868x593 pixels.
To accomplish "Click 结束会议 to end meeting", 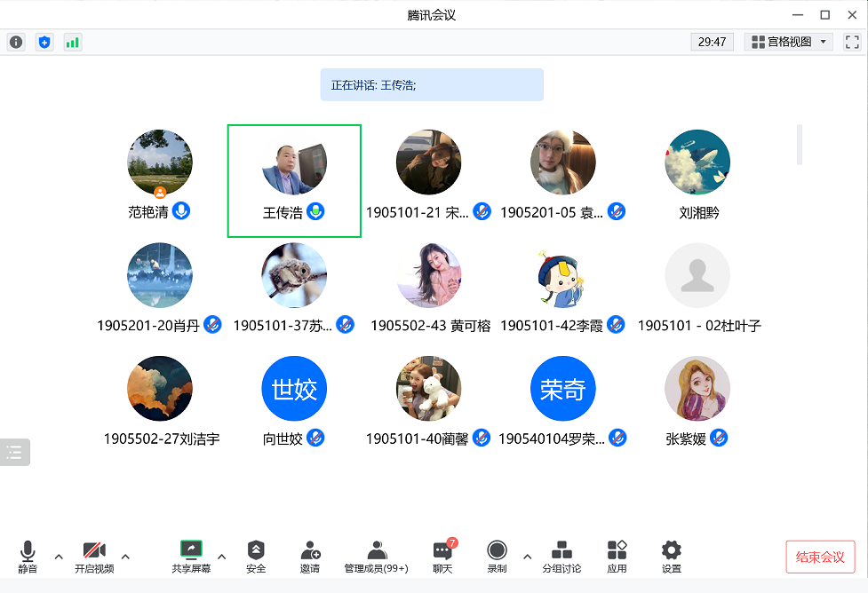I will tap(820, 557).
